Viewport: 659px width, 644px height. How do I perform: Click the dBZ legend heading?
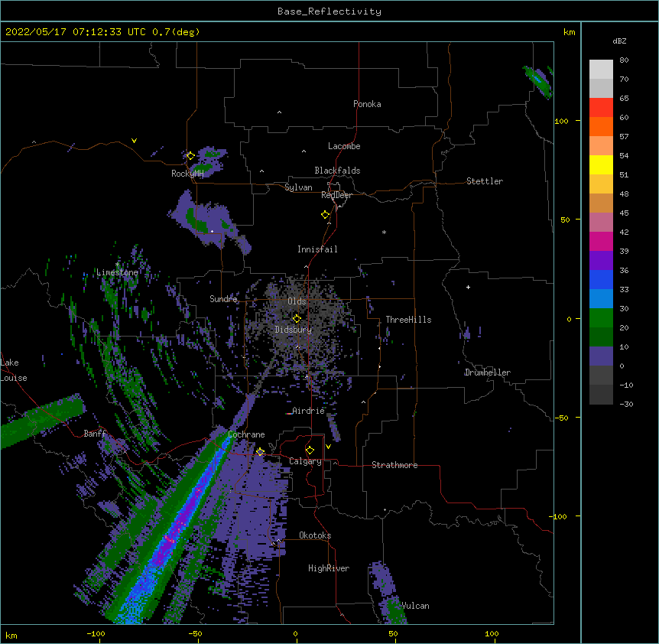619,41
